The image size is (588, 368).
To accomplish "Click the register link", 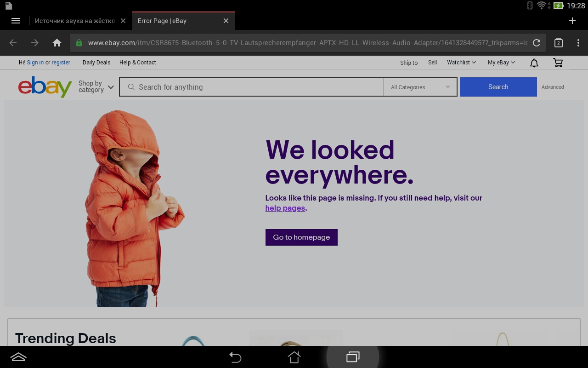I will tap(61, 63).
